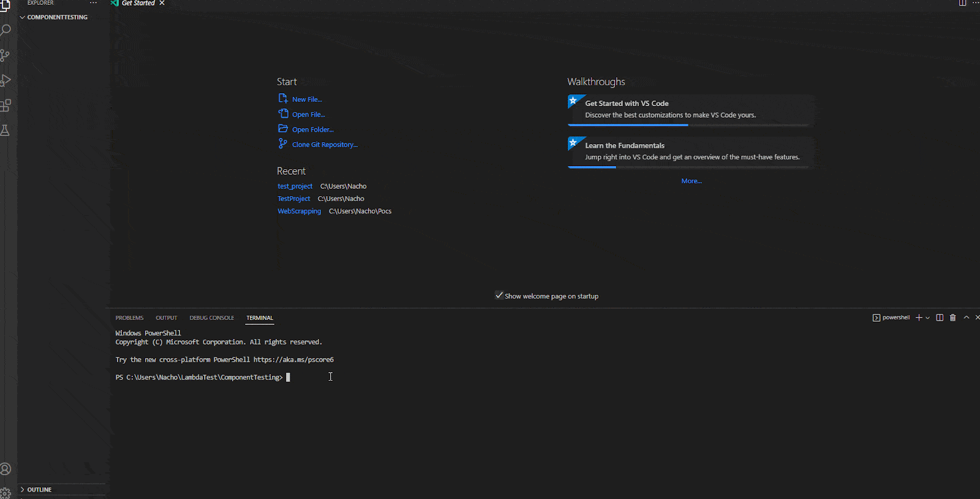Create a new terminal with plus icon

(x=919, y=318)
